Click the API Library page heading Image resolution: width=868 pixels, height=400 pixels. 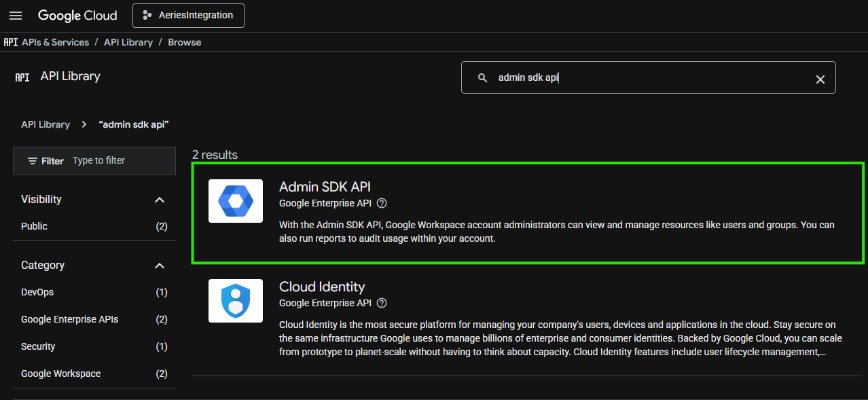coord(71,76)
